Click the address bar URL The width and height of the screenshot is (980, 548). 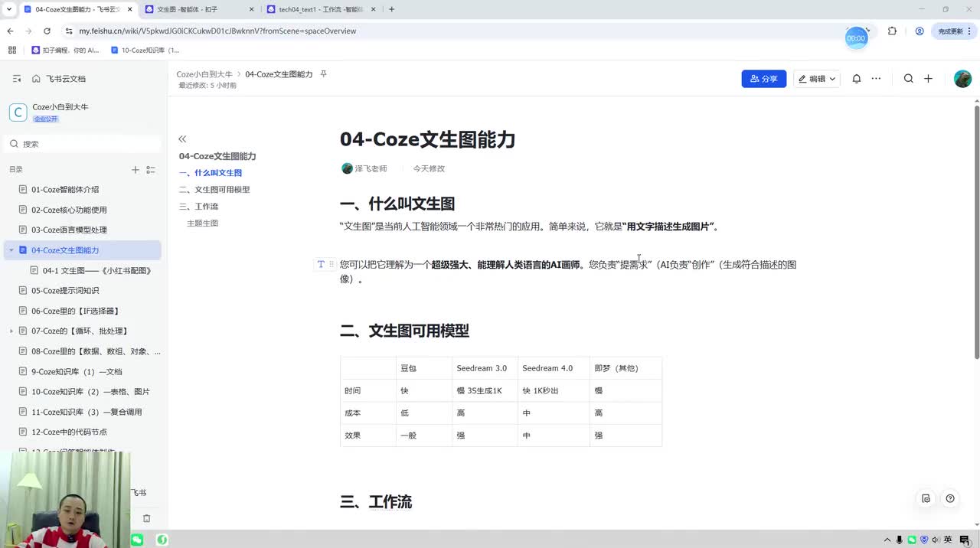pyautogui.click(x=217, y=31)
